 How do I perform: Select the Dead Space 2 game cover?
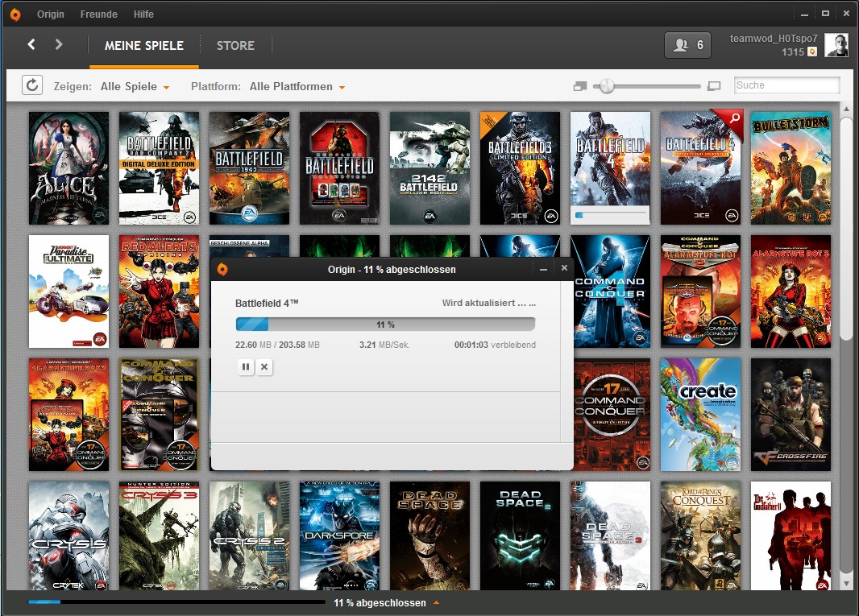point(520,537)
